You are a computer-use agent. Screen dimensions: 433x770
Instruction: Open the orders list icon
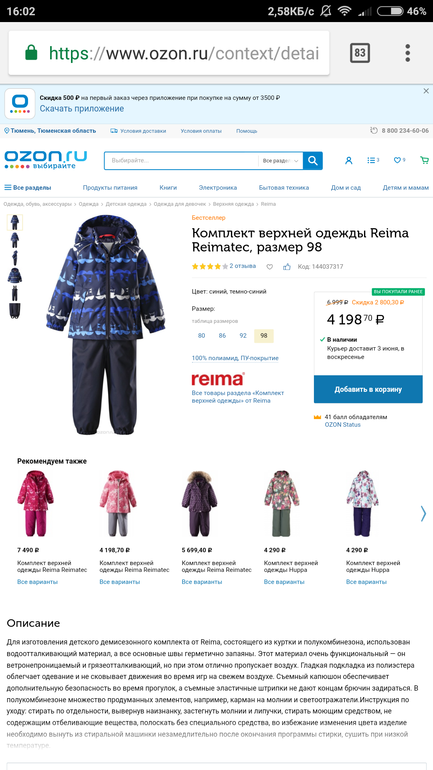[373, 160]
